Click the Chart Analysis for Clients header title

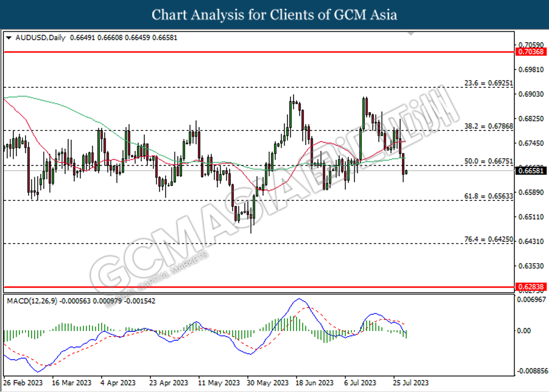click(x=274, y=15)
